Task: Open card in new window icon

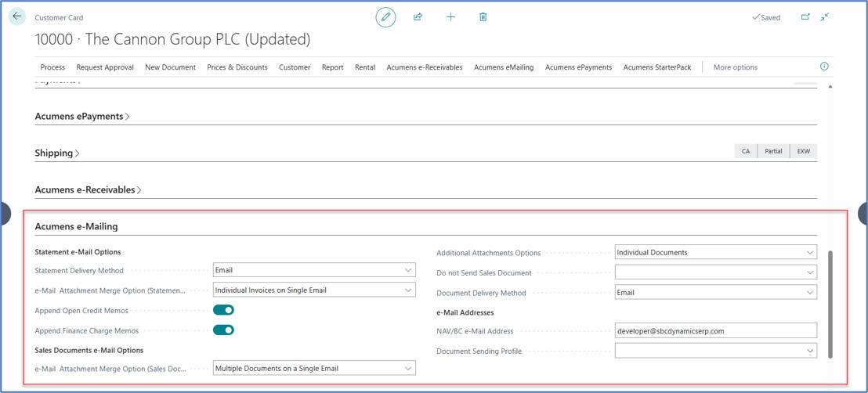Action: pyautogui.click(x=805, y=17)
